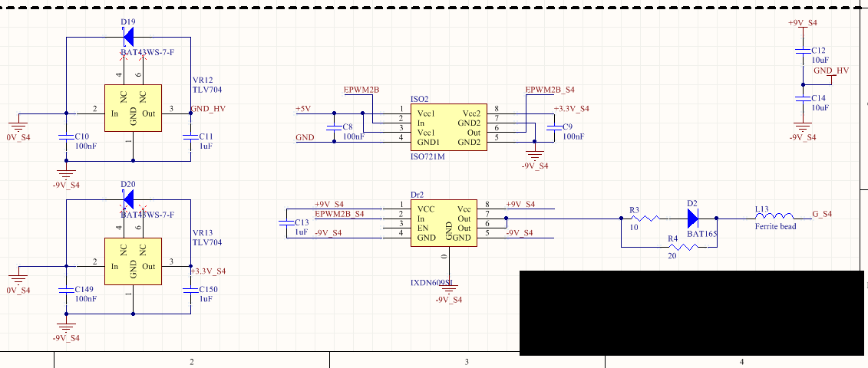Viewport: 868px width, 368px height.
Task: Click the ground symbol below C14
Action: pyautogui.click(x=804, y=127)
